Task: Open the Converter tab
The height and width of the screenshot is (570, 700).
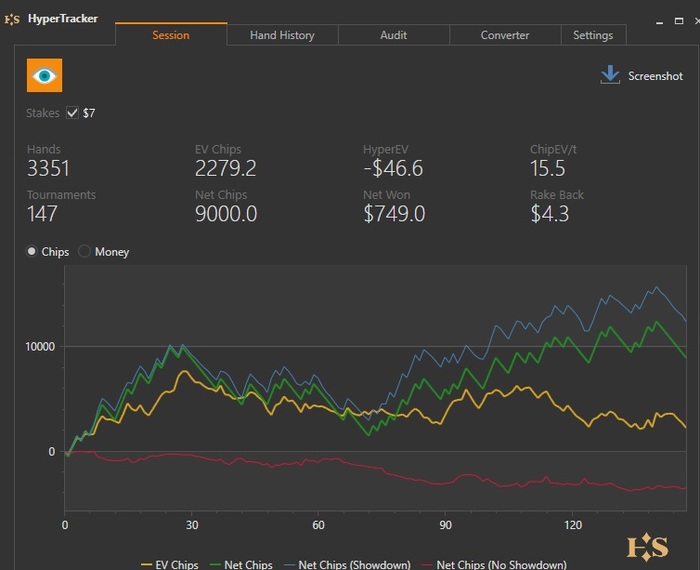Action: pyautogui.click(x=505, y=35)
